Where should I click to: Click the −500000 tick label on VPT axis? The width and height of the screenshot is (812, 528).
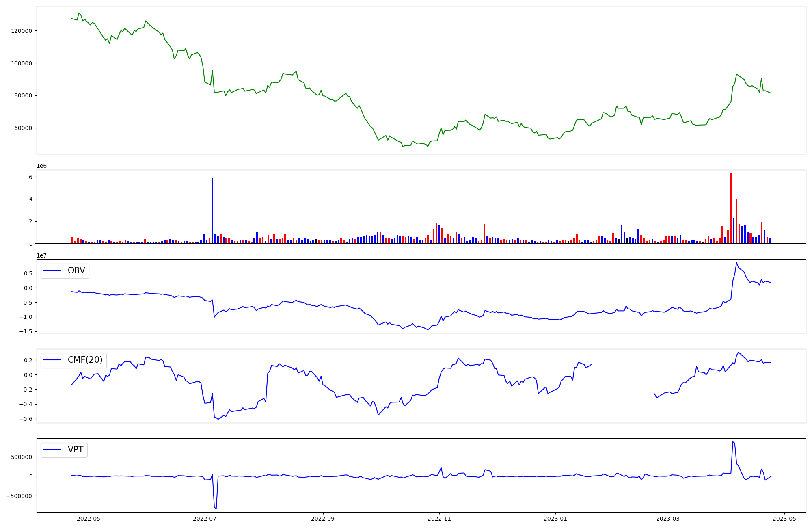(x=19, y=496)
